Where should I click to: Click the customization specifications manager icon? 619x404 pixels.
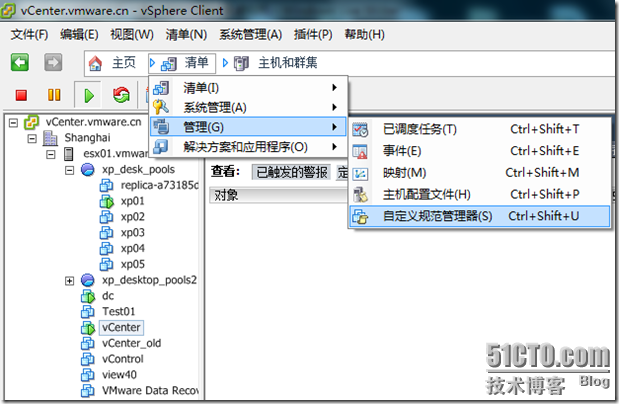point(360,216)
